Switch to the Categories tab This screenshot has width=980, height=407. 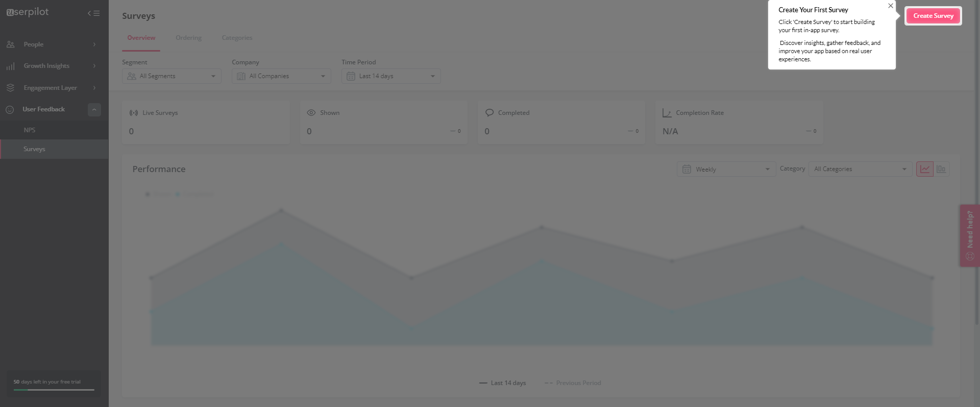pyautogui.click(x=237, y=38)
